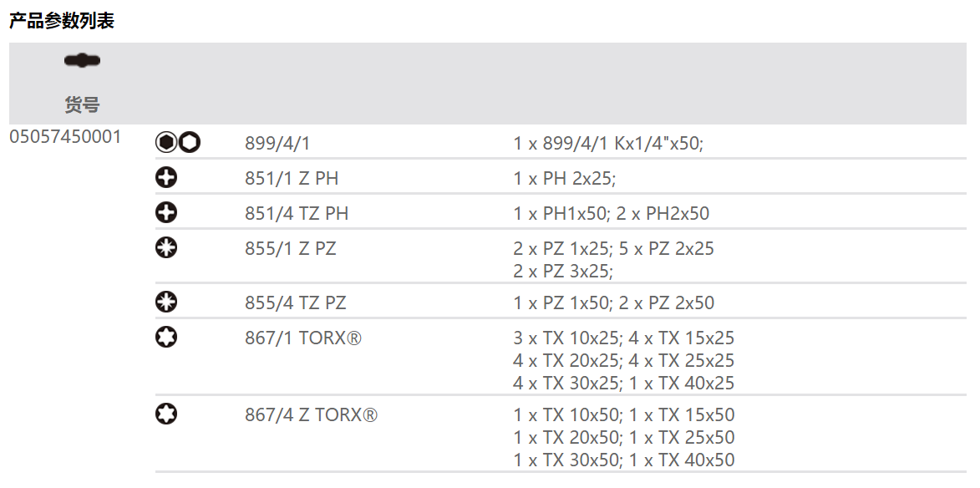Click the 货号 column header
The width and height of the screenshot is (980, 488).
pos(82,104)
